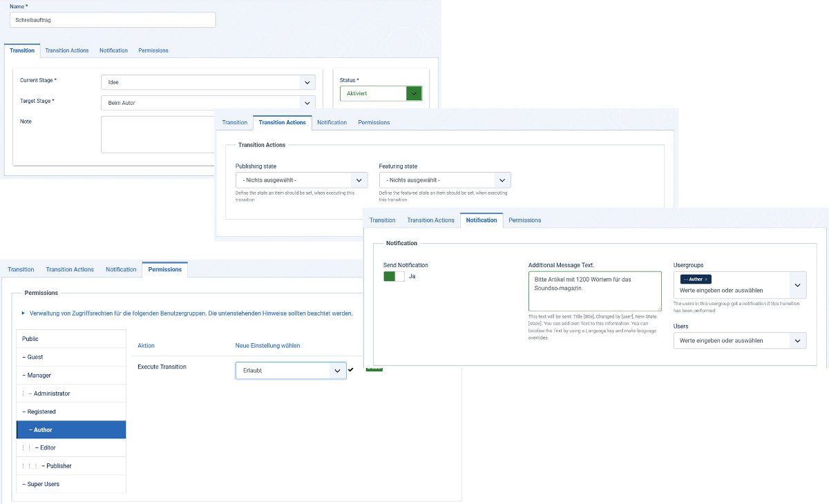Open the Featuring state dropdown
The image size is (829, 504).
click(x=445, y=180)
